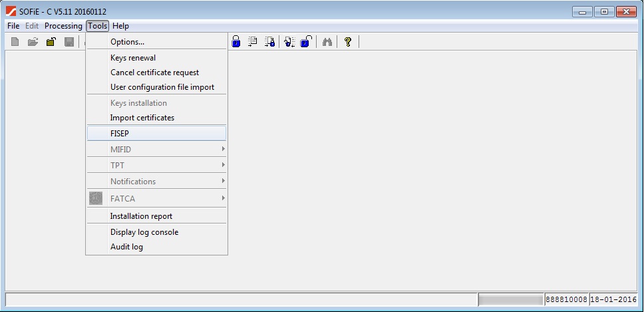This screenshot has height=312, width=644.
Task: Click the blue closed padlock icon
Action: pyautogui.click(x=236, y=42)
